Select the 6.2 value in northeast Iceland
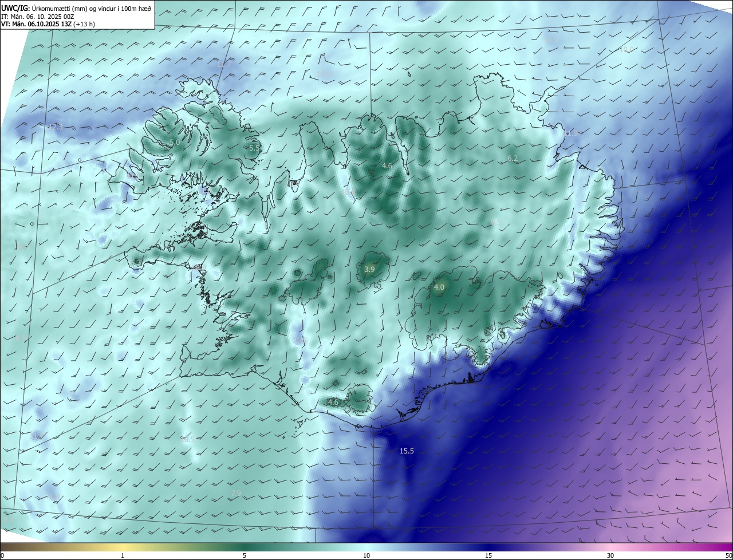The height and width of the screenshot is (560, 733). [x=513, y=158]
